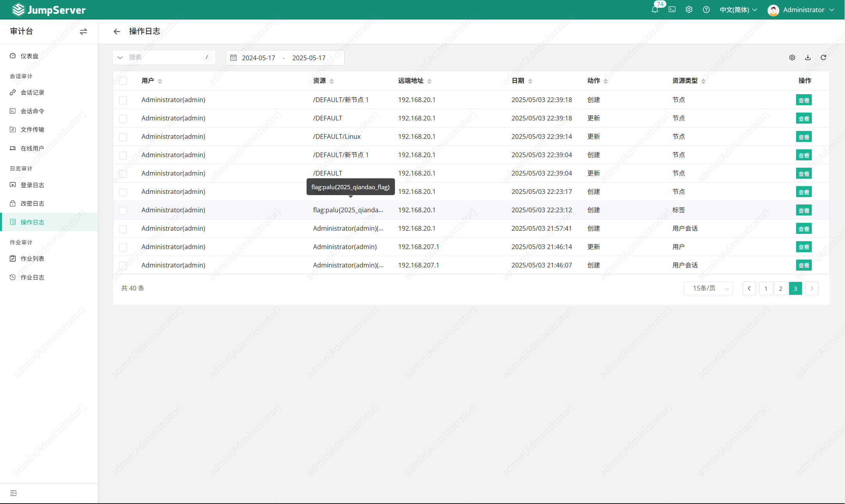Click 查看 for the flag:palu 标签 row
Viewport: 845px width, 504px height.
804,210
